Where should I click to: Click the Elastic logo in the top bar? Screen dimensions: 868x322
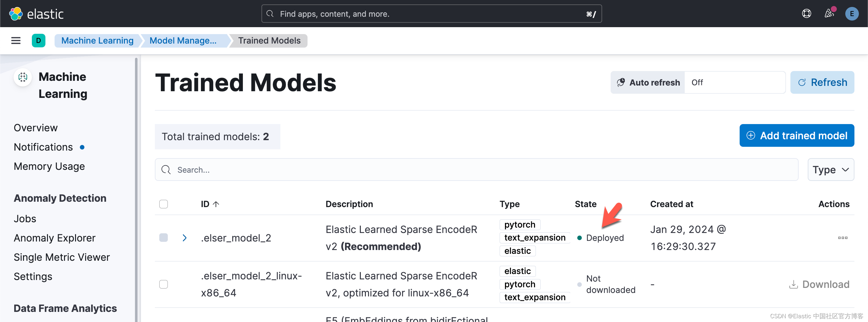pyautogui.click(x=36, y=14)
